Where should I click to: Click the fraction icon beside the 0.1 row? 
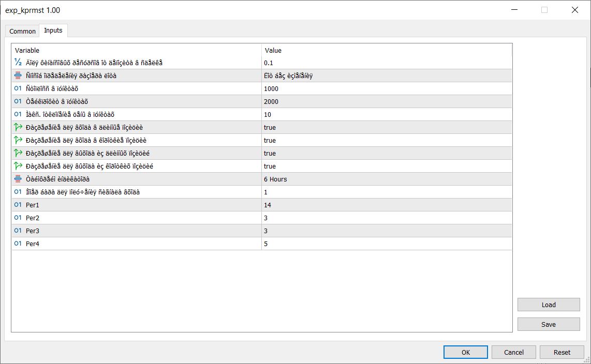tap(18, 62)
